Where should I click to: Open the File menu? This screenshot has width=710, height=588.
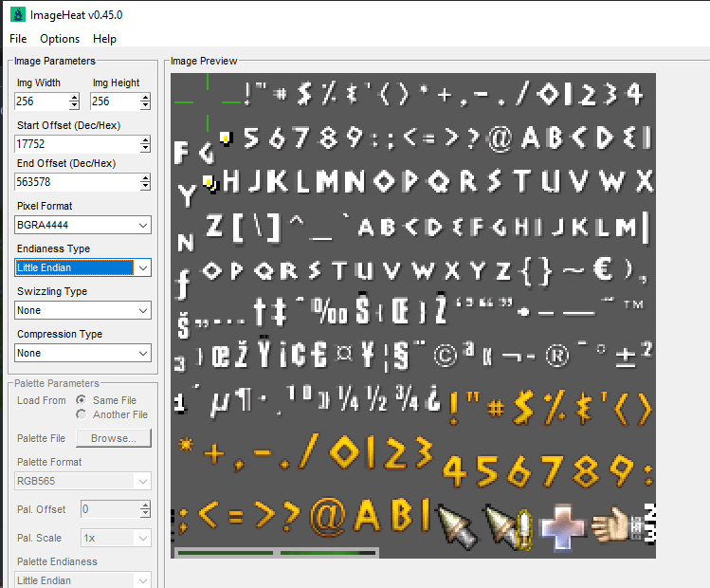pyautogui.click(x=18, y=39)
